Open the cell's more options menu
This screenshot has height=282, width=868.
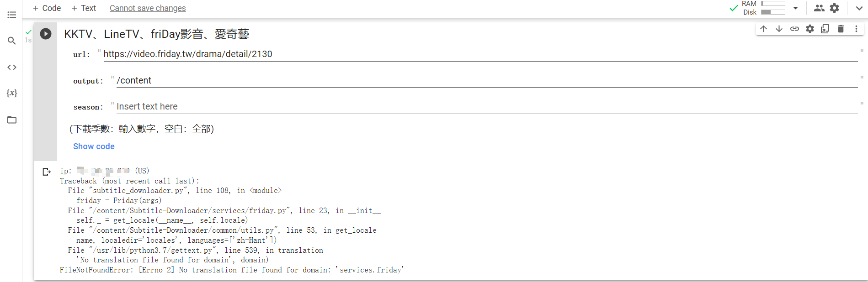point(856,28)
